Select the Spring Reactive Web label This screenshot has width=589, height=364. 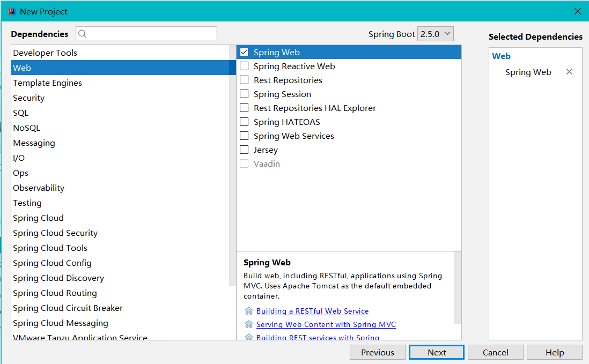[294, 66]
